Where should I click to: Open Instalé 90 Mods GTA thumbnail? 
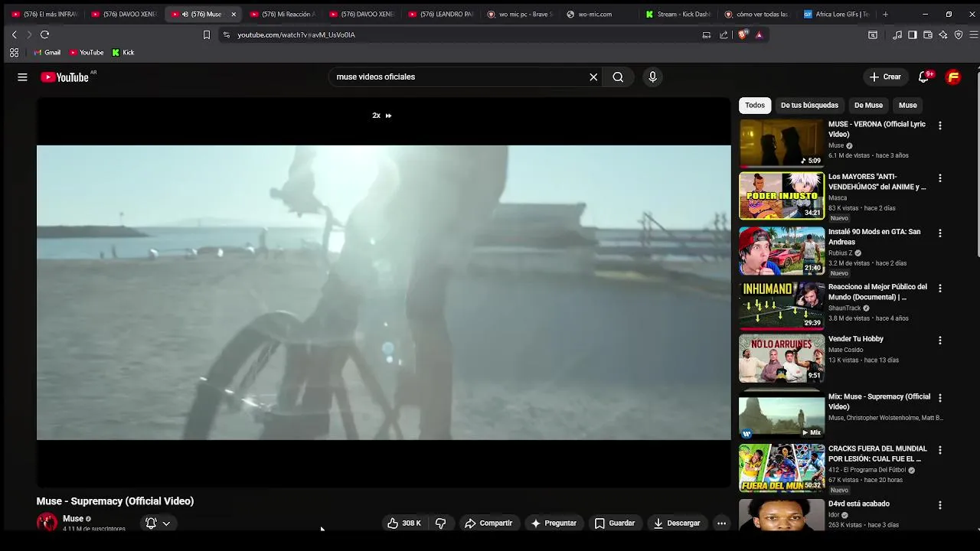[x=782, y=250]
